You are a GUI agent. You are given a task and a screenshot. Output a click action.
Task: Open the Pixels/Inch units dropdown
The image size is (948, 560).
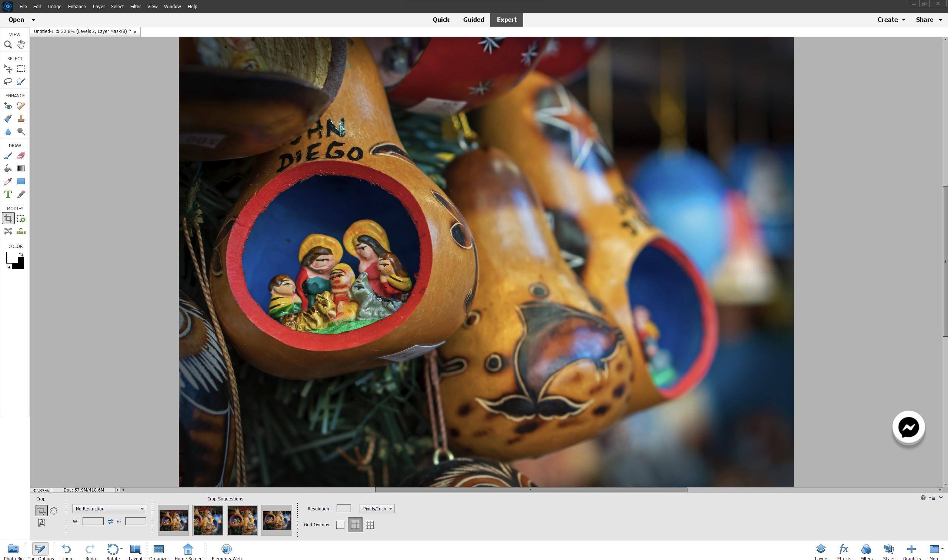pos(377,509)
